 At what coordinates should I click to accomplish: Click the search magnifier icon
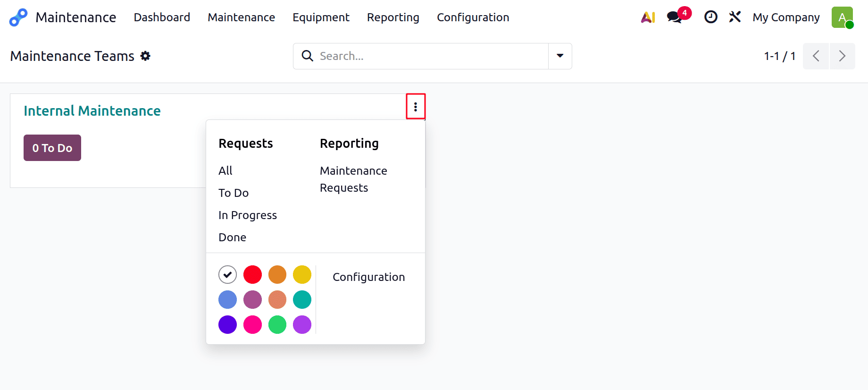pyautogui.click(x=307, y=56)
